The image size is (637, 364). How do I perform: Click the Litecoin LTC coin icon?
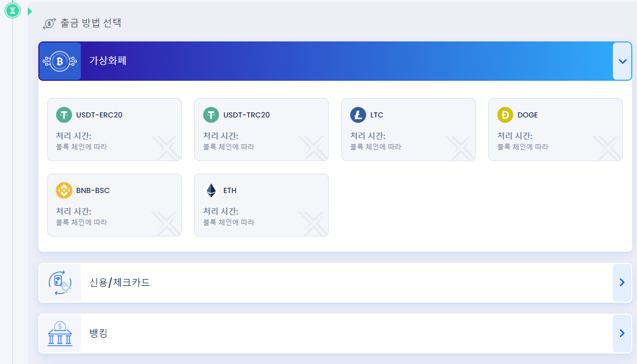click(358, 115)
